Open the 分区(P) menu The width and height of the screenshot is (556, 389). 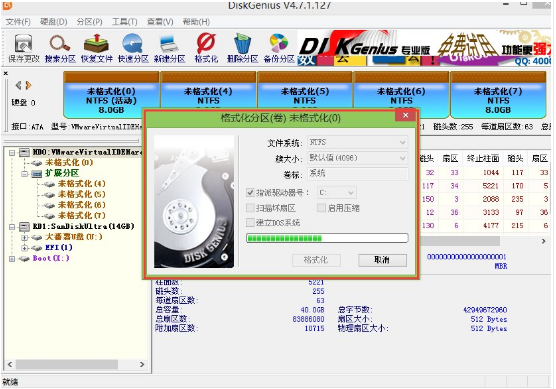coord(89,22)
